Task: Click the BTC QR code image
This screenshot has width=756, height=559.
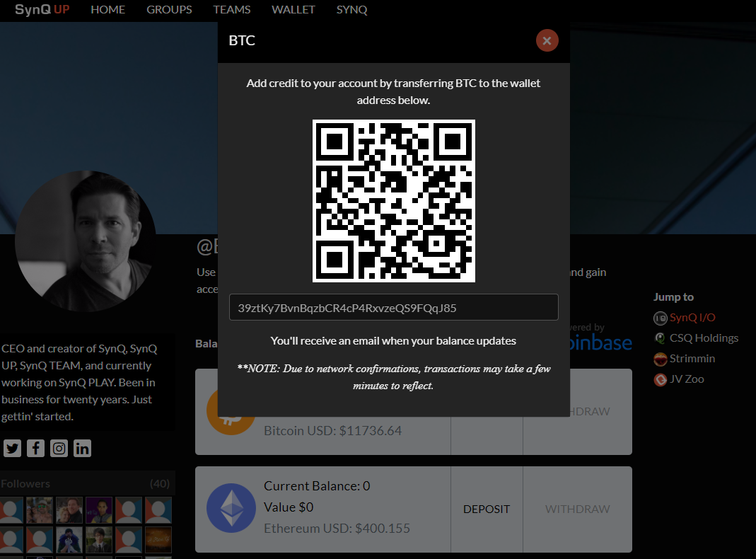Action: 394,201
